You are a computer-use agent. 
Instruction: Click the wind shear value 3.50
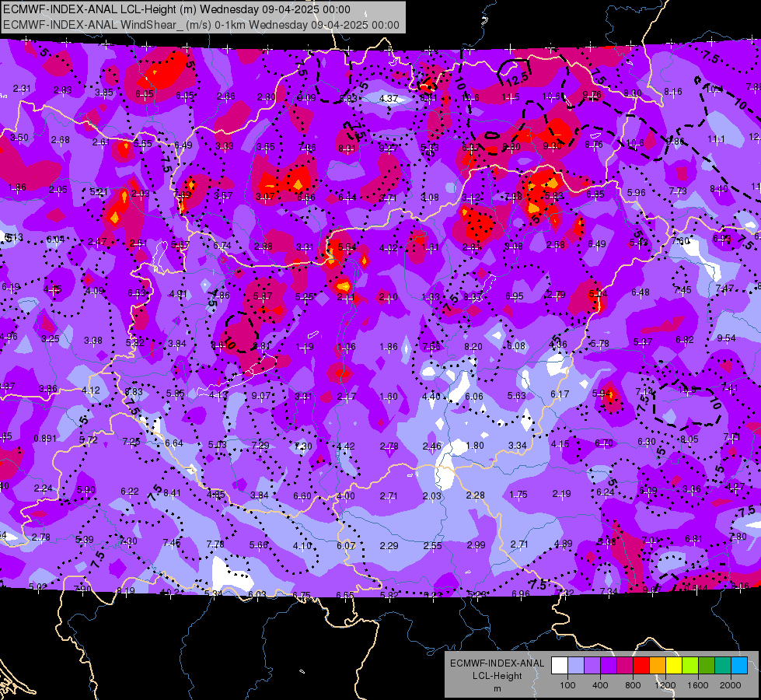(19, 138)
